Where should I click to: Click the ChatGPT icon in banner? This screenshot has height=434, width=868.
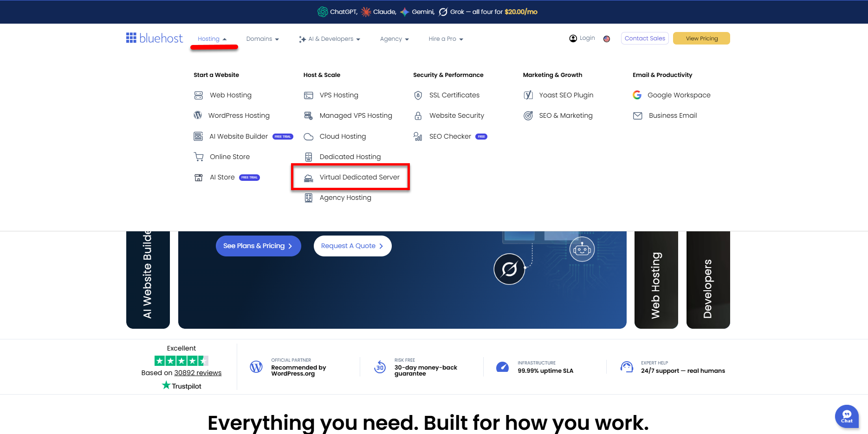[323, 12]
